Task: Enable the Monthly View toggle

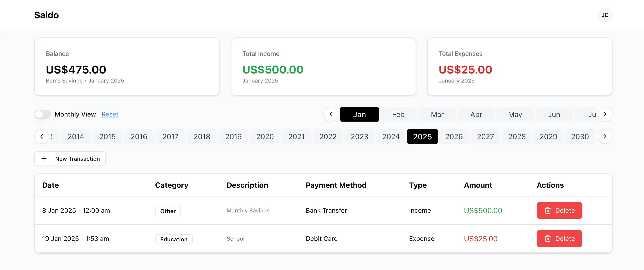Action: point(42,114)
